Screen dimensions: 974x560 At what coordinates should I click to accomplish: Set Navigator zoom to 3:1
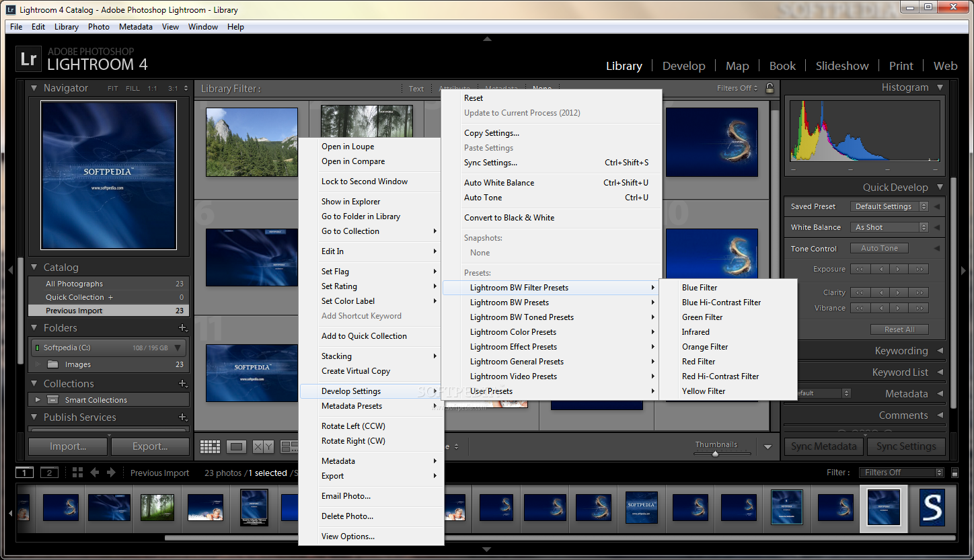coord(174,88)
